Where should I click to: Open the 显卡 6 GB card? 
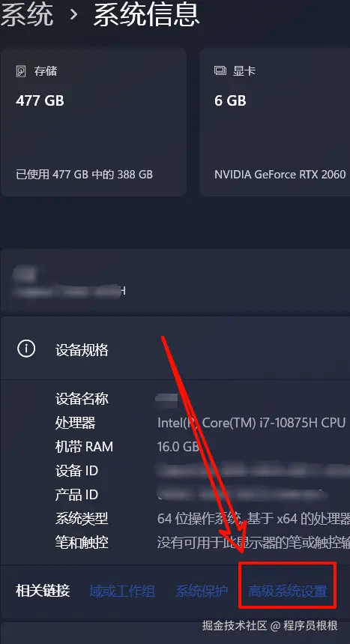coord(274,122)
